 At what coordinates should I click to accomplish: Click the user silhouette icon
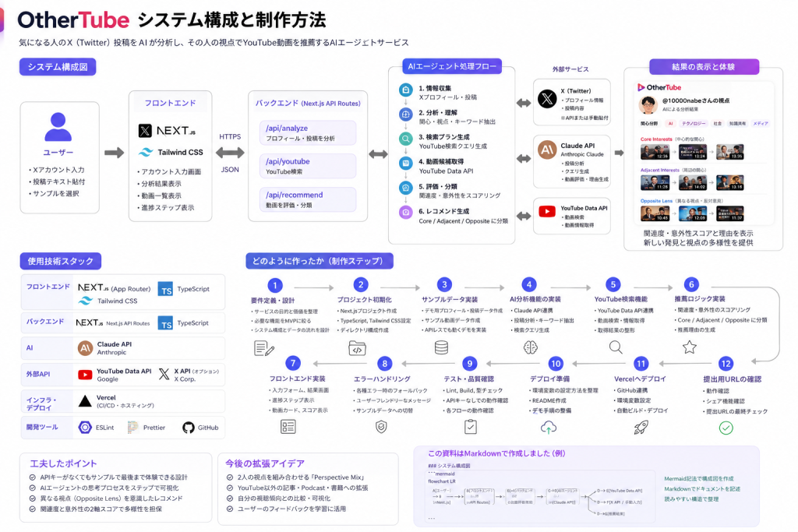58,127
